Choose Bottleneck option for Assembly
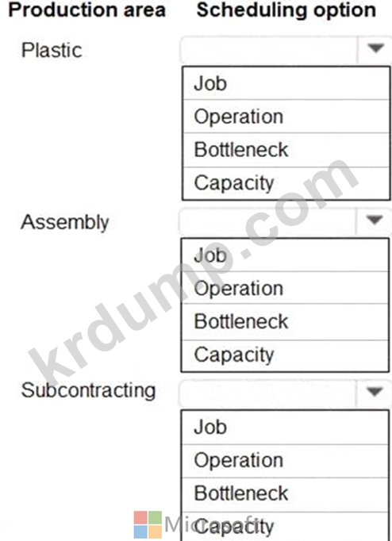392x541 pixels. [285, 322]
